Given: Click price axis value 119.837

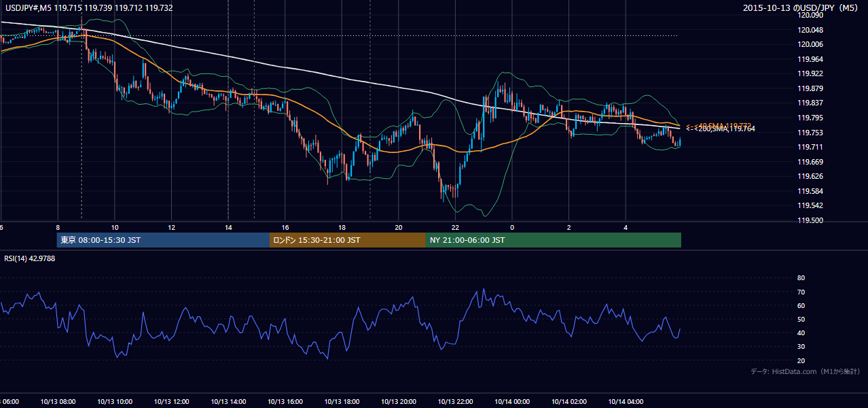Looking at the screenshot, I should pos(811,103).
